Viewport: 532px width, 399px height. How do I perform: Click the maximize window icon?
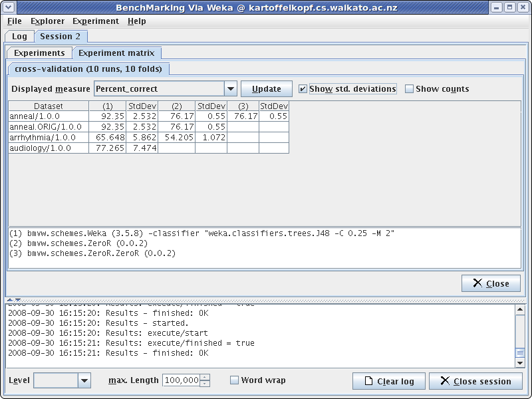pyautogui.click(x=509, y=7)
